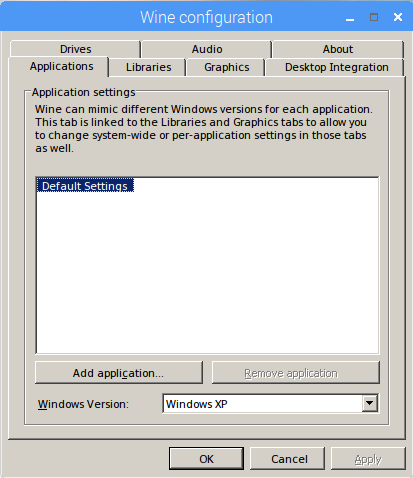Open the Audio tab

[207, 49]
